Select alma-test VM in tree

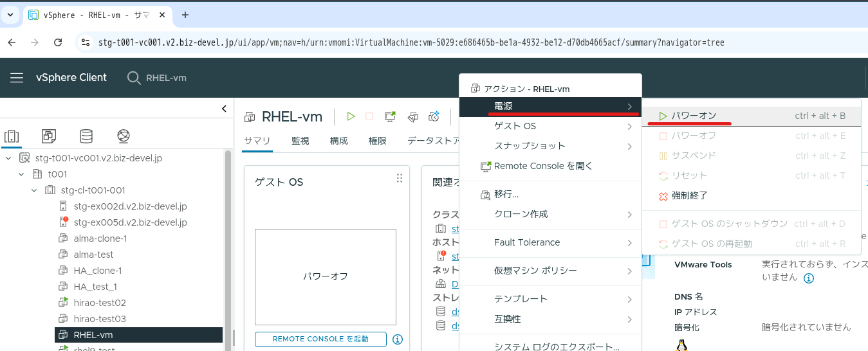[94, 255]
